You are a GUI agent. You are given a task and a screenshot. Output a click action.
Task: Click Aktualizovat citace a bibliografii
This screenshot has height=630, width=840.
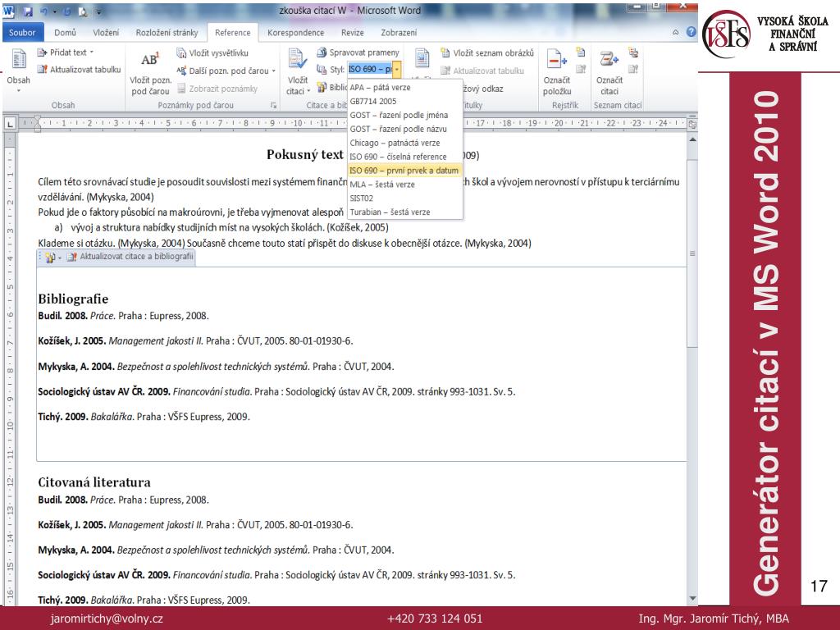130,257
